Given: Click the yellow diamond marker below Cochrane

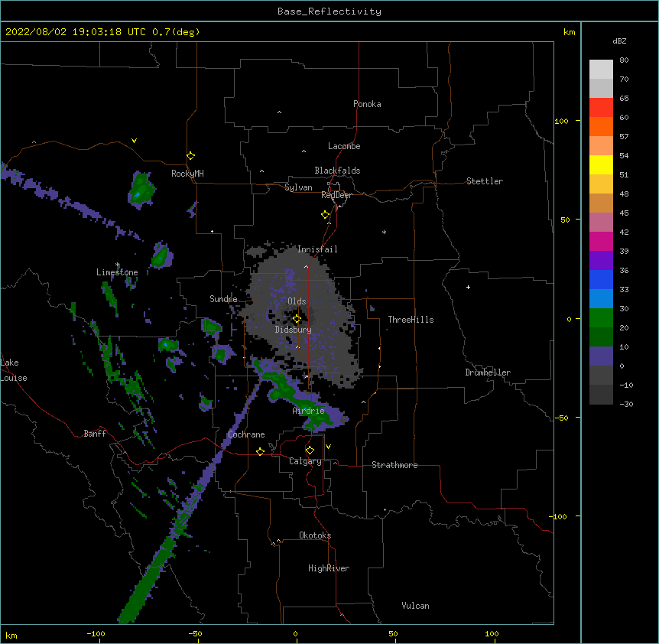Looking at the screenshot, I should [260, 451].
